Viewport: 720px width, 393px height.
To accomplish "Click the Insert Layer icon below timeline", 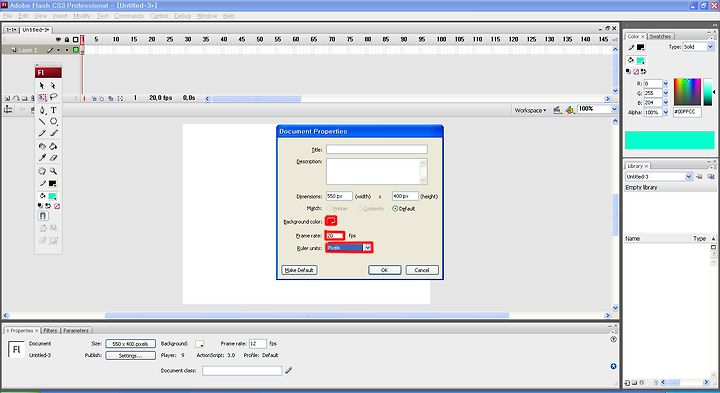I will 7,98.
